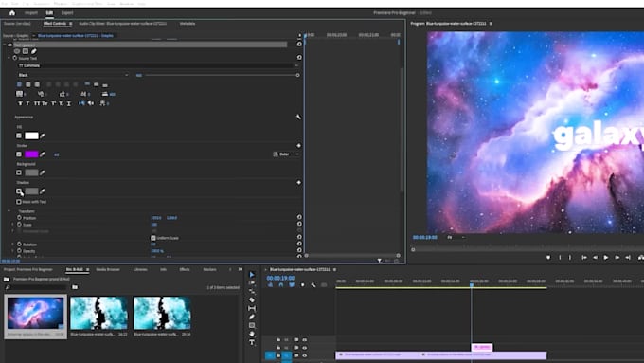The image size is (644, 363).
Task: Switch to the Media Browser tab
Action: tap(108, 270)
